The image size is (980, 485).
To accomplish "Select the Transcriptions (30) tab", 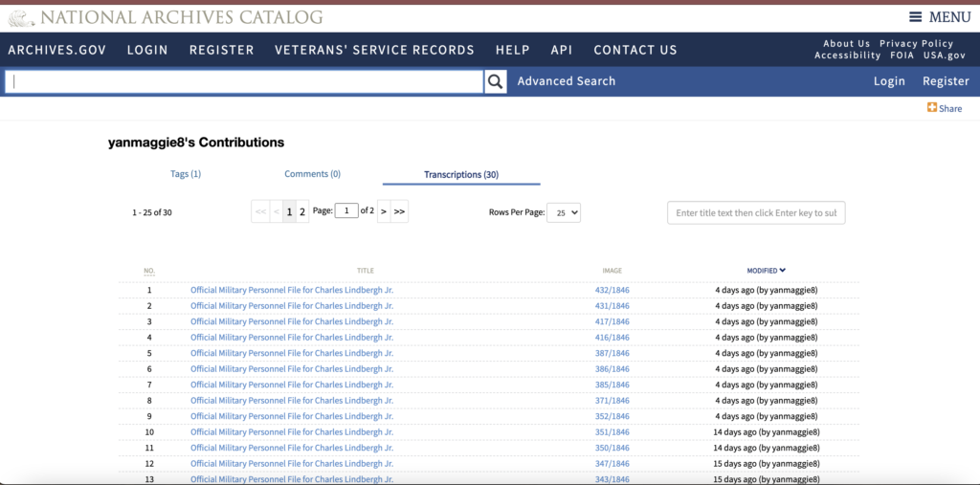I will (x=461, y=174).
